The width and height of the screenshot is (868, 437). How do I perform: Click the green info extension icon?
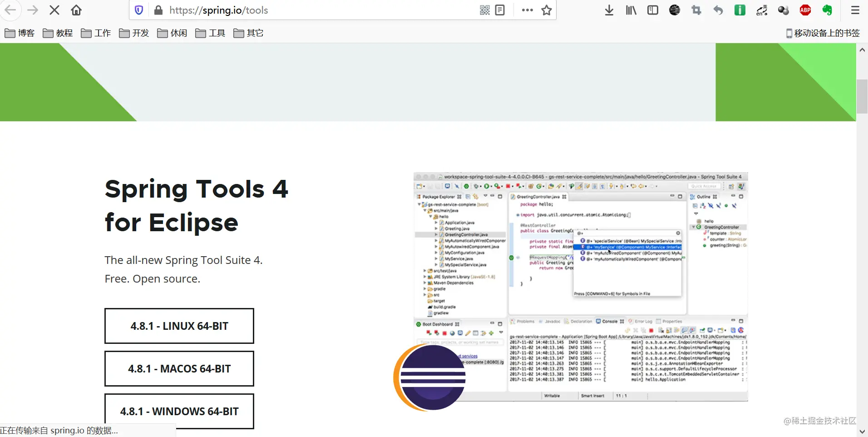(x=740, y=10)
